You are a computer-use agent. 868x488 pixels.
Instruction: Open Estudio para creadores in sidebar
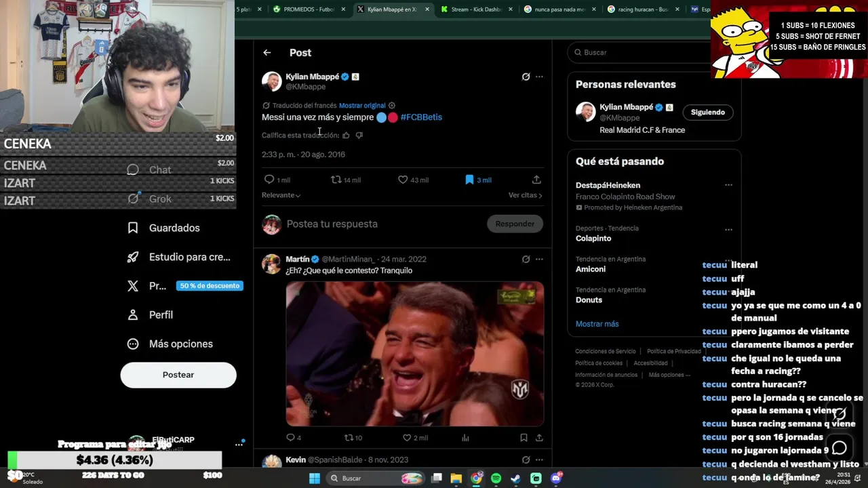pyautogui.click(x=180, y=257)
